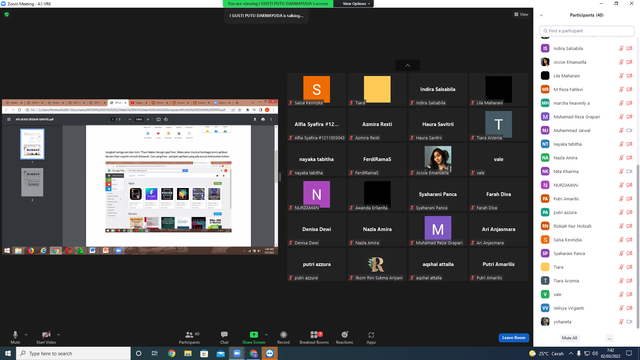Toggle Nazla Amira's muted microphone icon

[x=621, y=158]
